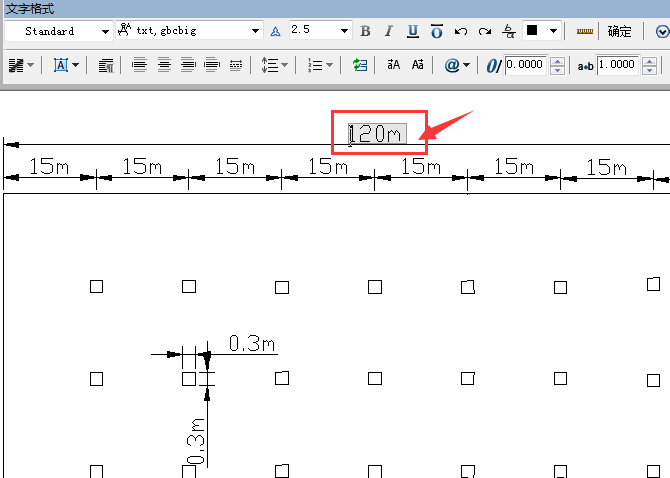Click the 确定 confirm button

point(620,31)
